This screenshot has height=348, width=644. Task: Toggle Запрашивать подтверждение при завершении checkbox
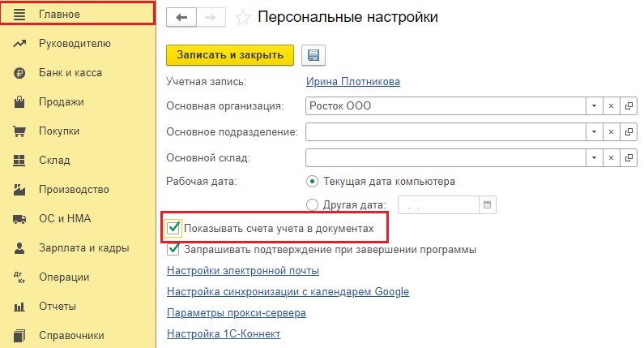(x=173, y=249)
